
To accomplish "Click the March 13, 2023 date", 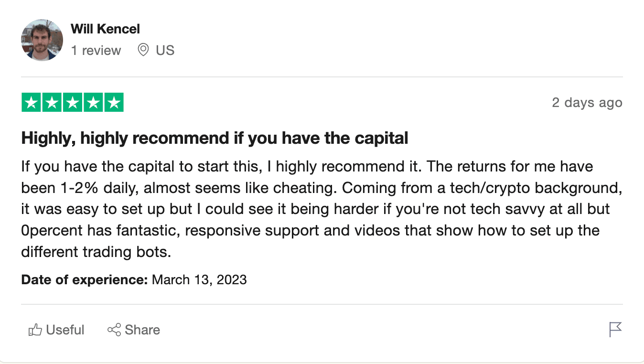I will [x=199, y=279].
